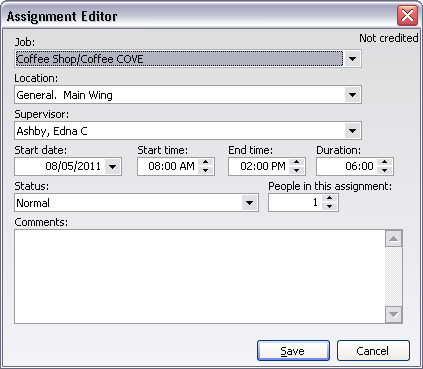Click the Duration value 06:00
The width and height of the screenshot is (423, 369).
pyautogui.click(x=359, y=166)
